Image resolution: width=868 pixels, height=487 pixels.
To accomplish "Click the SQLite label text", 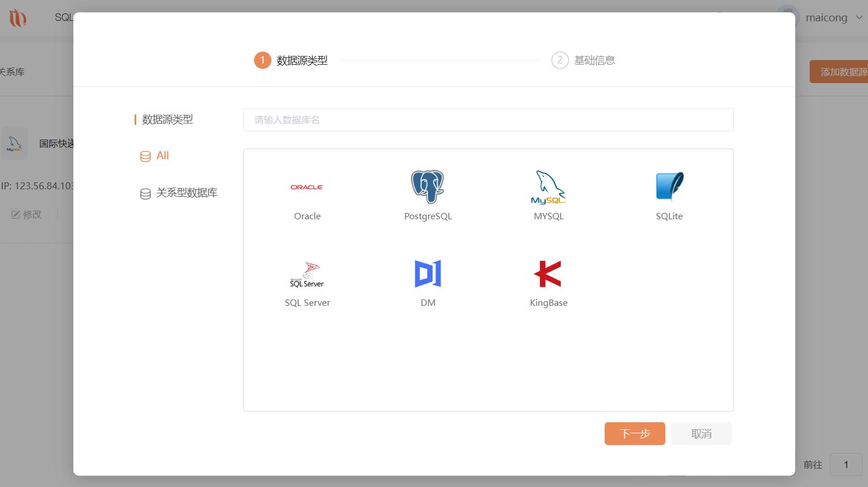I will 669,216.
